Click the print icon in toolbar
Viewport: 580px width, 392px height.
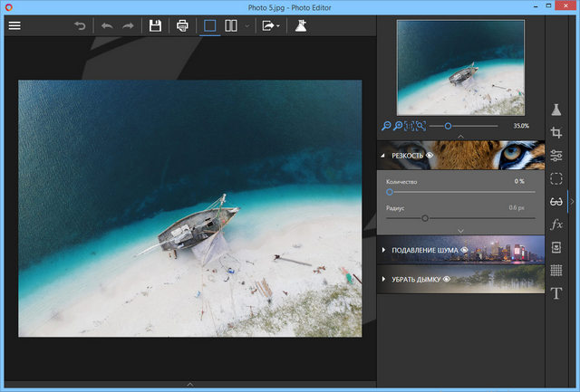tap(182, 25)
